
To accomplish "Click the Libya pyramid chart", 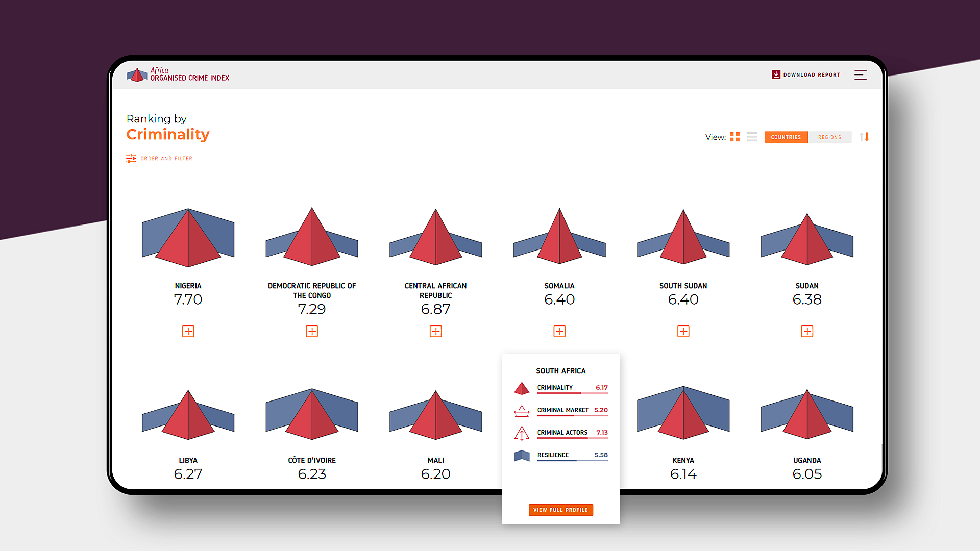I will (x=188, y=415).
